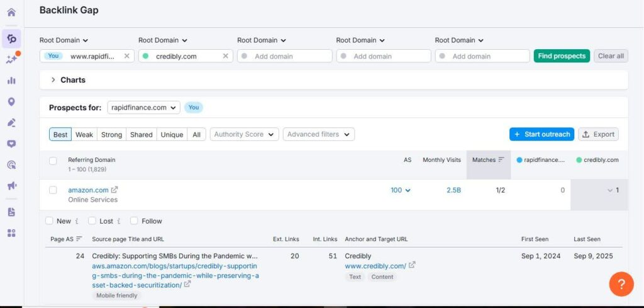The width and height of the screenshot is (644, 308).
Task: Open the Authority Score dropdown
Action: [245, 134]
